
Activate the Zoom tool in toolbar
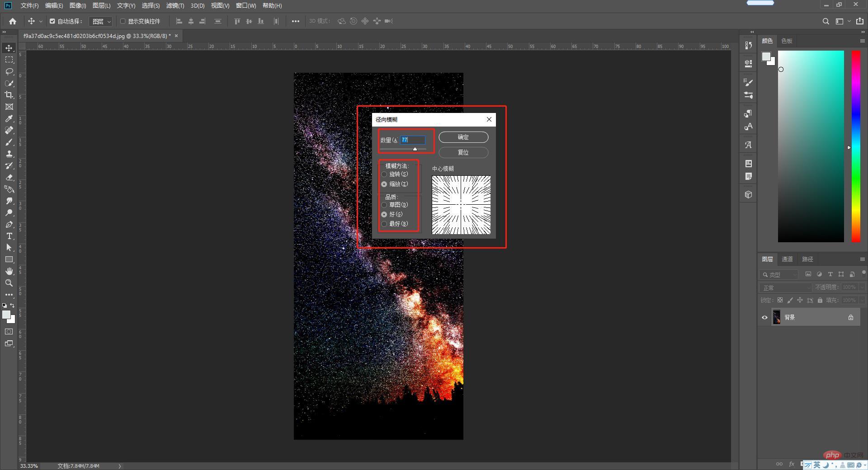(x=9, y=283)
